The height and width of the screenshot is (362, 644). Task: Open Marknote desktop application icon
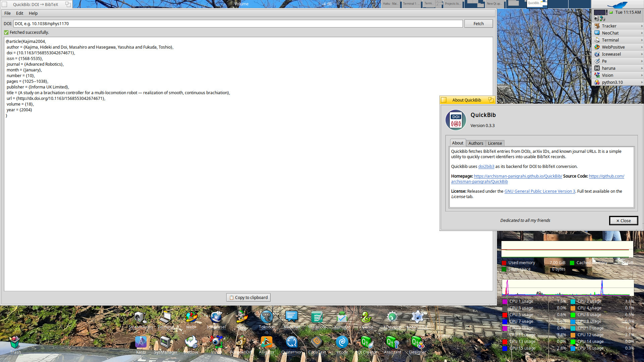click(317, 317)
